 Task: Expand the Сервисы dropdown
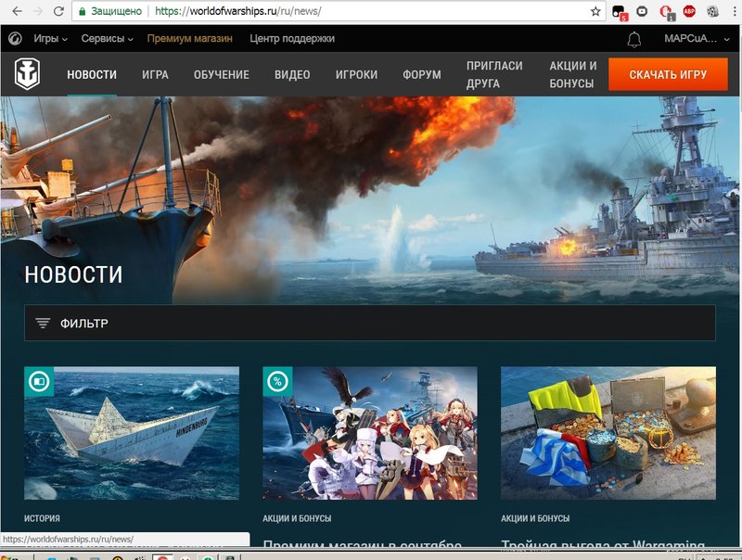[107, 39]
